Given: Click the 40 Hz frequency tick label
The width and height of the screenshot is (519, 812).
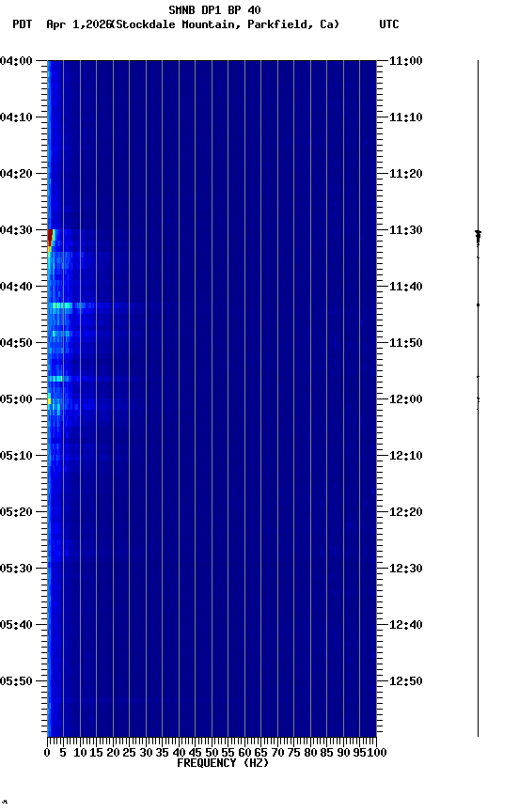Looking at the screenshot, I should coord(179,753).
